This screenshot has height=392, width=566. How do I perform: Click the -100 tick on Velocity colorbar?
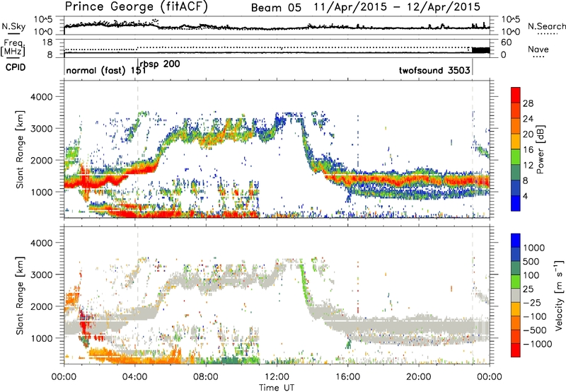click(534, 316)
